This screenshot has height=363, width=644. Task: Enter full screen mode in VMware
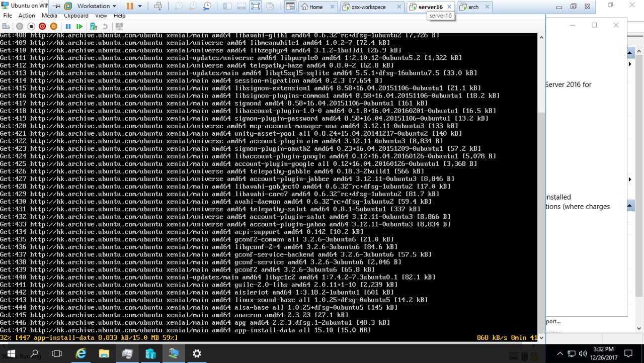pyautogui.click(x=256, y=7)
